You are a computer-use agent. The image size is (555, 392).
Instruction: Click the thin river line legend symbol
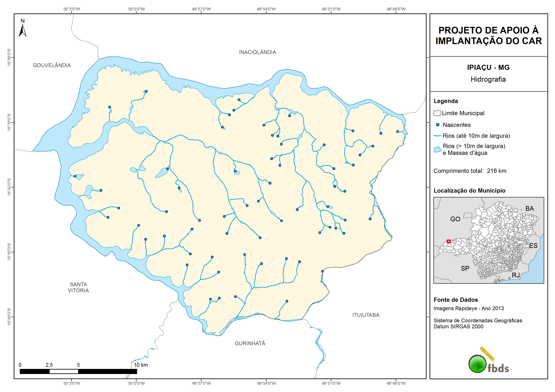(x=437, y=136)
